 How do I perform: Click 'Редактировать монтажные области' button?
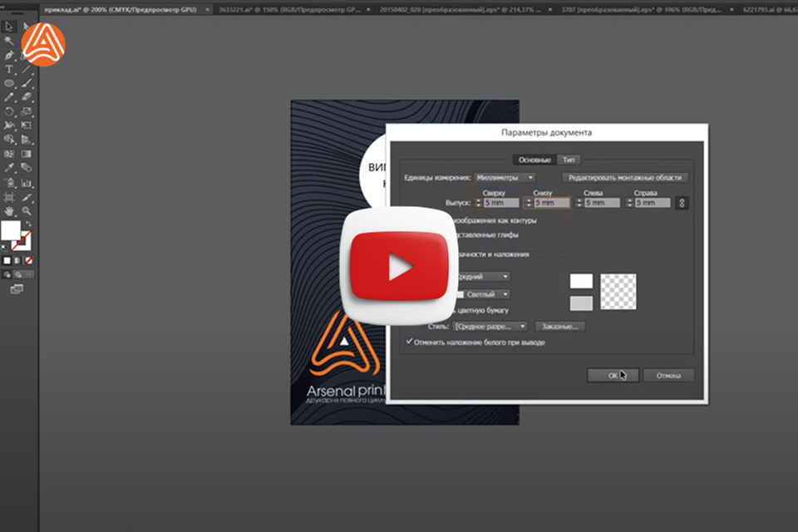625,177
